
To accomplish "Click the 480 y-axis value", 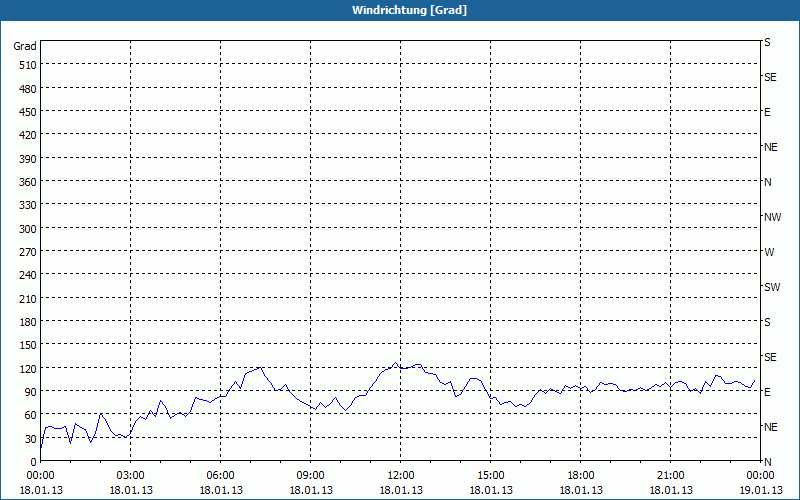I will pos(28,89).
